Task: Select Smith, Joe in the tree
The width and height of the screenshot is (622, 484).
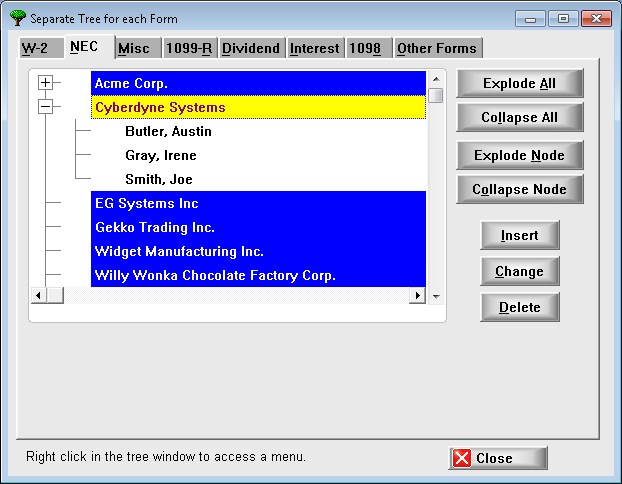Action: tap(159, 179)
